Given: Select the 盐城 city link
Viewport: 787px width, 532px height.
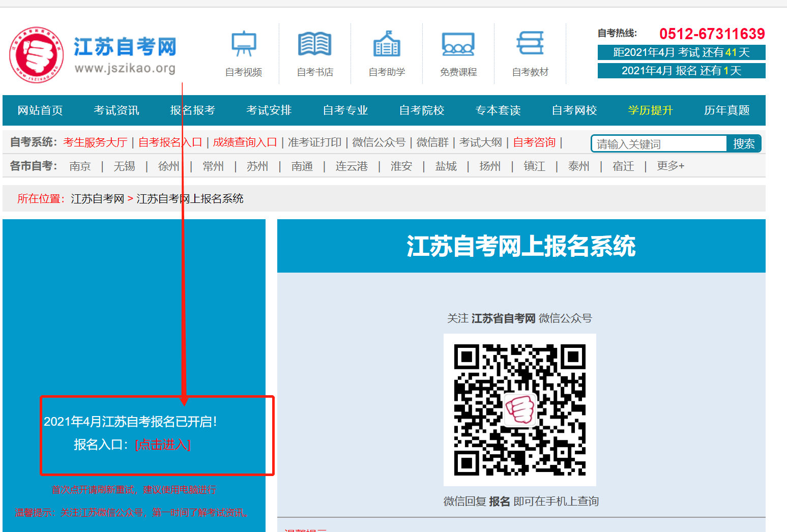Looking at the screenshot, I should 446,166.
